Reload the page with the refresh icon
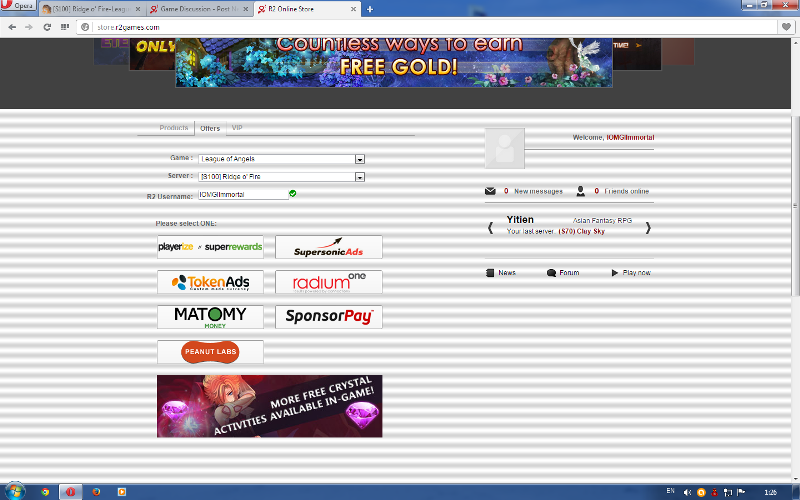The height and width of the screenshot is (500, 800). click(x=47, y=27)
